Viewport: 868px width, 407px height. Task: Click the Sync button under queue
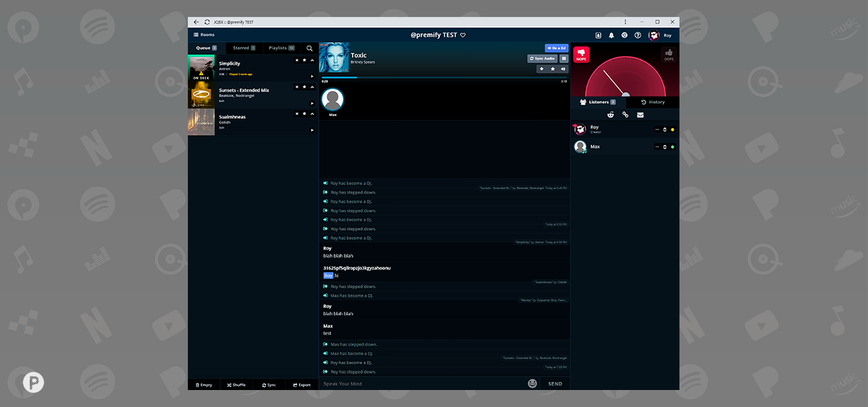coord(269,385)
